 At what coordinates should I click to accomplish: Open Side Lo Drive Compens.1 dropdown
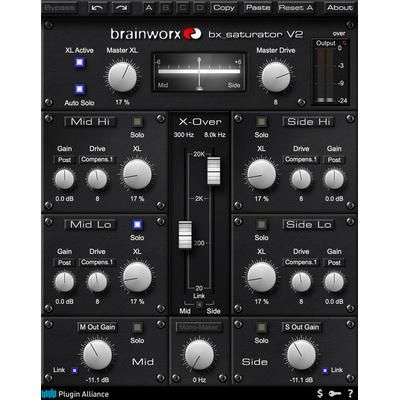click(301, 262)
